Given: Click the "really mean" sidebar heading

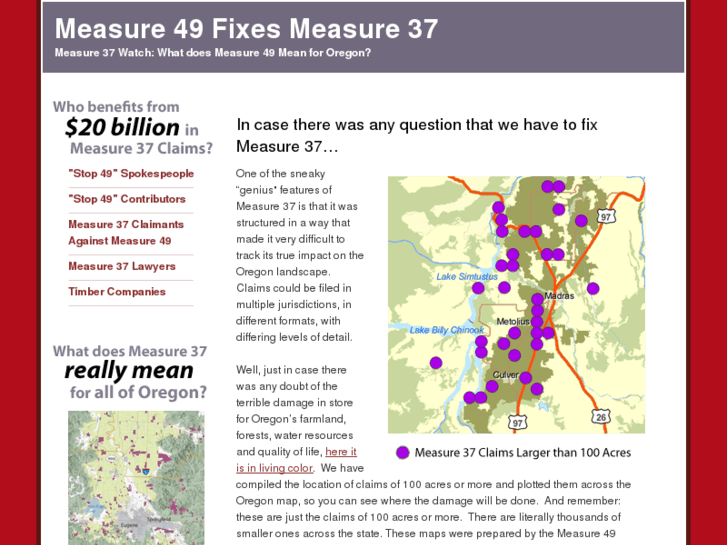Looking at the screenshot, I should (x=129, y=371).
